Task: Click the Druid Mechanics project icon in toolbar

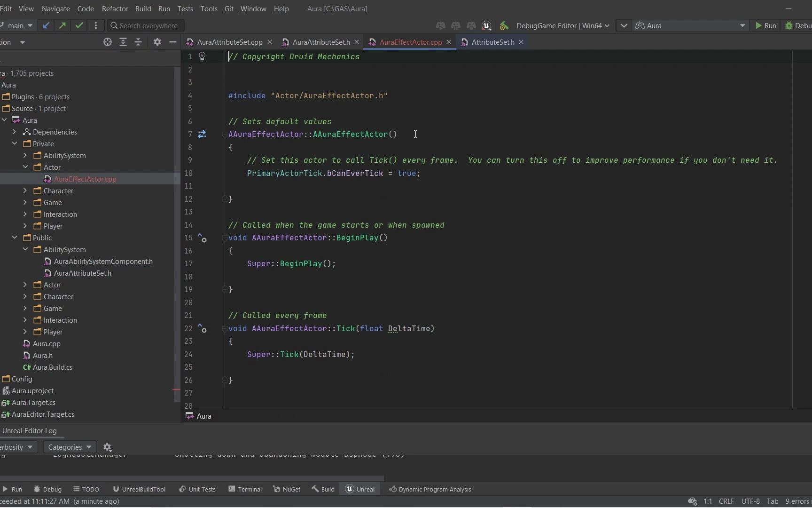Action: coord(503,26)
